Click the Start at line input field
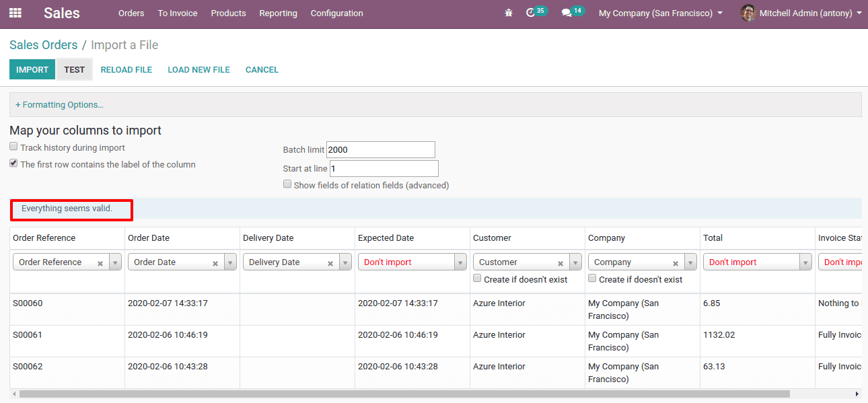868x403 pixels. 384,168
